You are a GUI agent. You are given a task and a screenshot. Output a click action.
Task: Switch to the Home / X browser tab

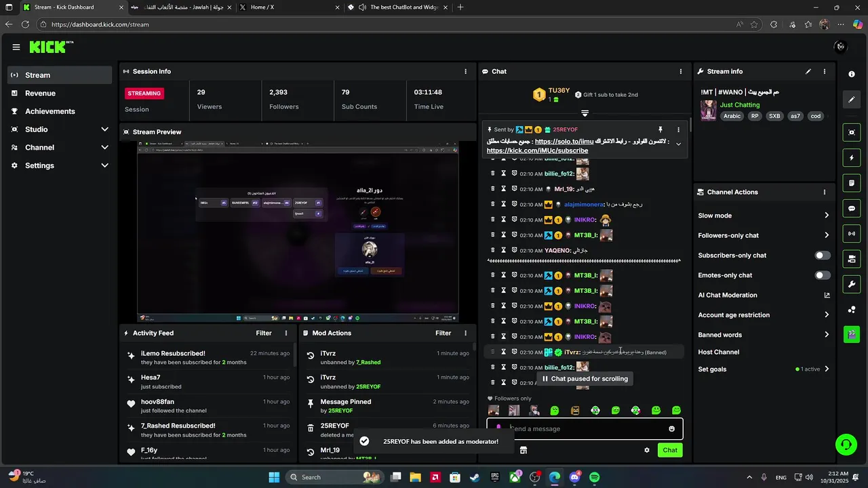coord(289,7)
